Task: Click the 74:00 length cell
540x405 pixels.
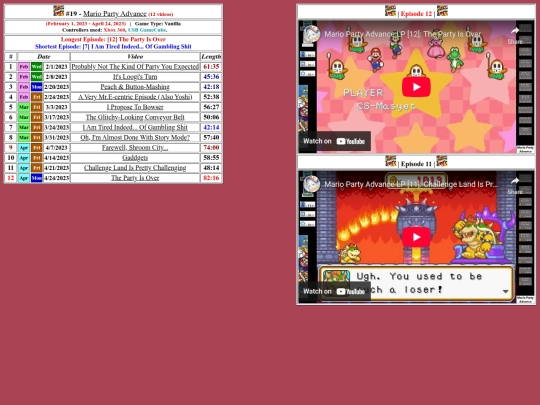Action: coord(211,147)
